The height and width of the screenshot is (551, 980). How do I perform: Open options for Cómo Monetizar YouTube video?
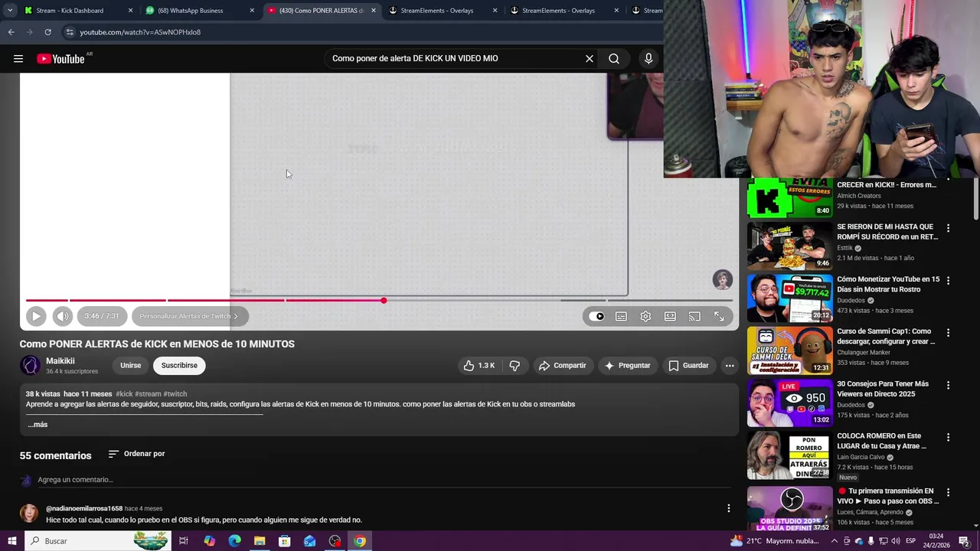point(948,281)
